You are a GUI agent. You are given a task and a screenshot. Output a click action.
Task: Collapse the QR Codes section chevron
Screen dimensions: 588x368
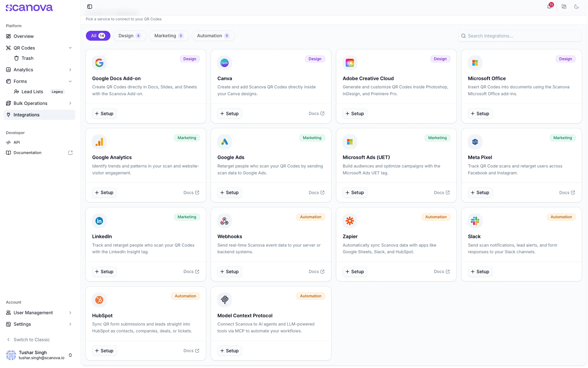(x=70, y=48)
